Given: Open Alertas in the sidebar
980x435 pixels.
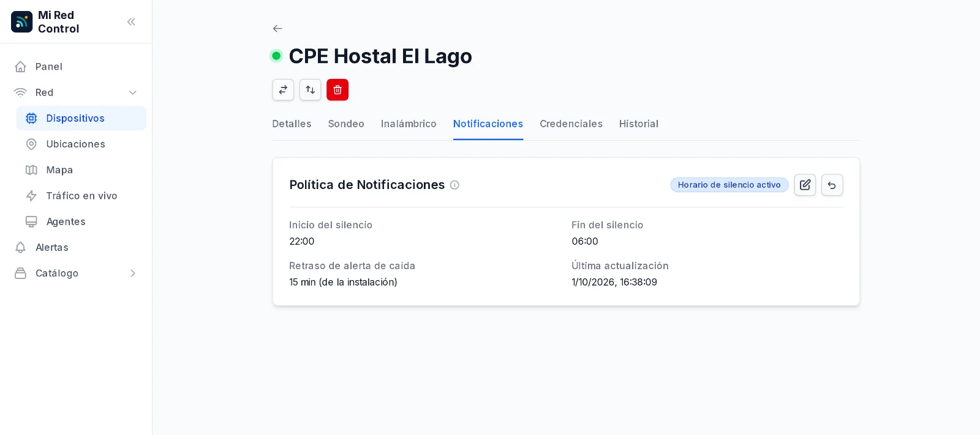Looking at the screenshot, I should [x=76, y=247].
